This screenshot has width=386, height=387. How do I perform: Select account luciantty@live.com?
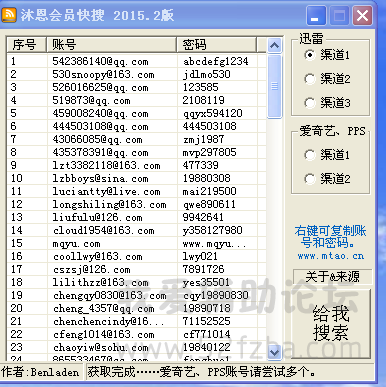pyautogui.click(x=106, y=191)
